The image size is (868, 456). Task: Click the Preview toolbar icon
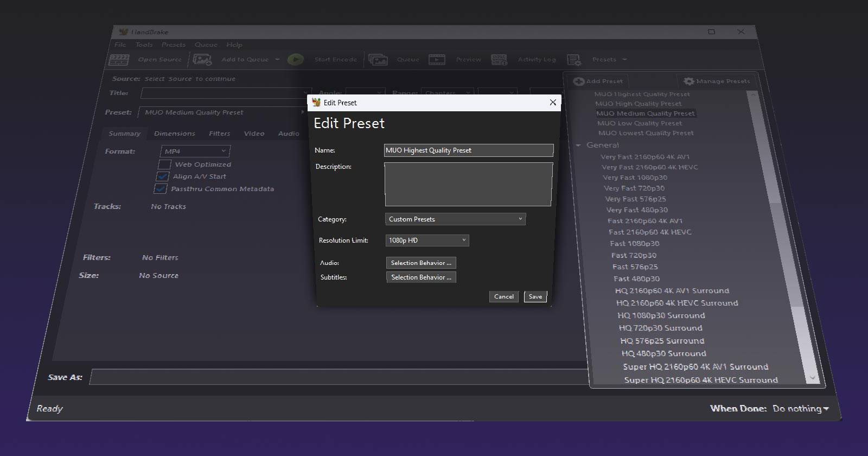[437, 60]
